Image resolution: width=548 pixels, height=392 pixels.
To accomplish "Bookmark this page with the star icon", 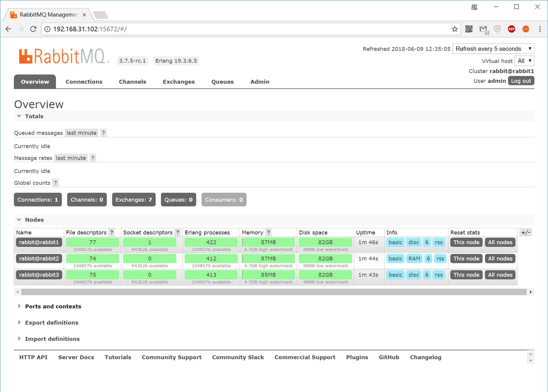I will click(x=454, y=29).
